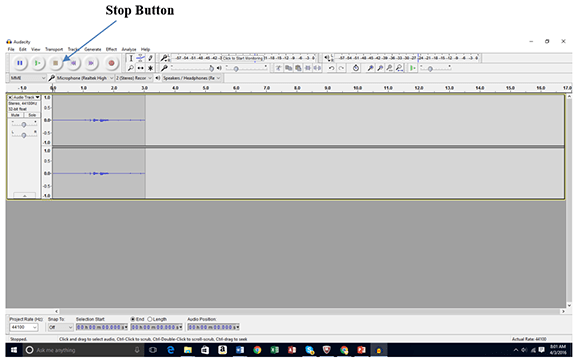Open the Transport menu
Viewport: 576px width, 360px height.
pos(54,49)
